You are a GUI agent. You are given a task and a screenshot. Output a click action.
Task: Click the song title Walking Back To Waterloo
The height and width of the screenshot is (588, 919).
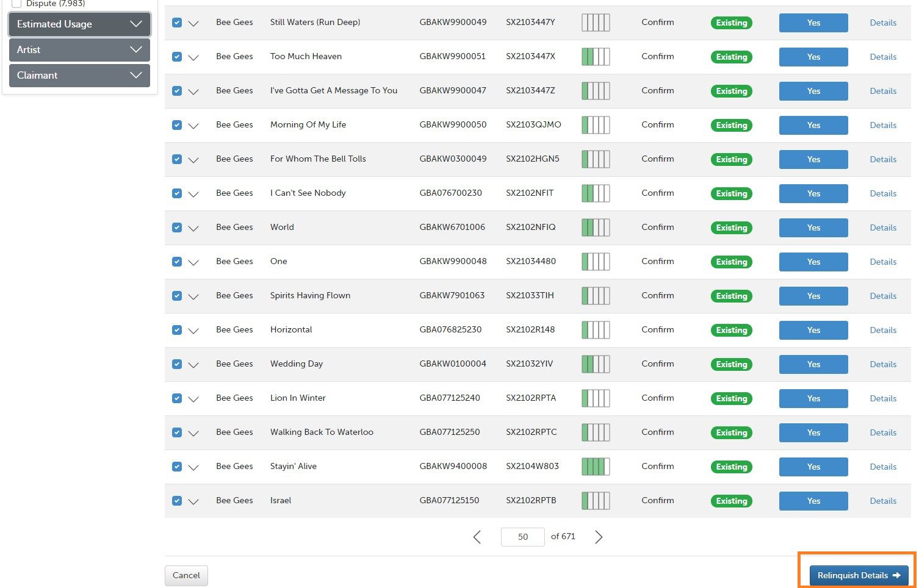click(322, 432)
